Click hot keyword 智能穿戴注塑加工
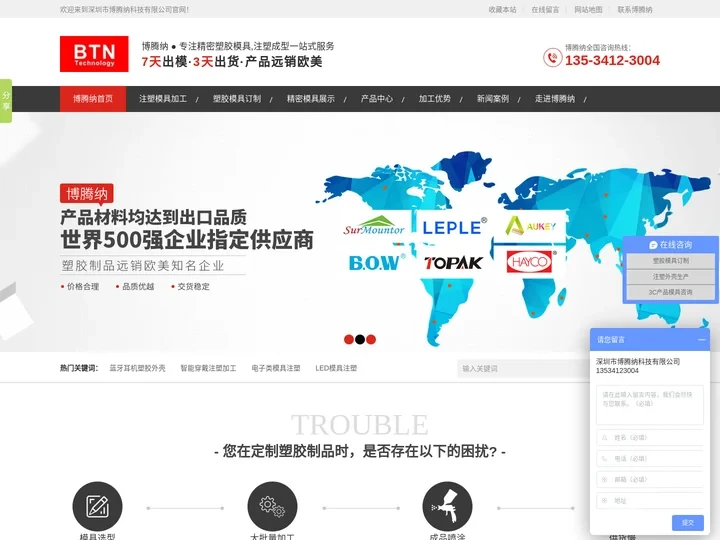720x540 pixels. coord(208,368)
